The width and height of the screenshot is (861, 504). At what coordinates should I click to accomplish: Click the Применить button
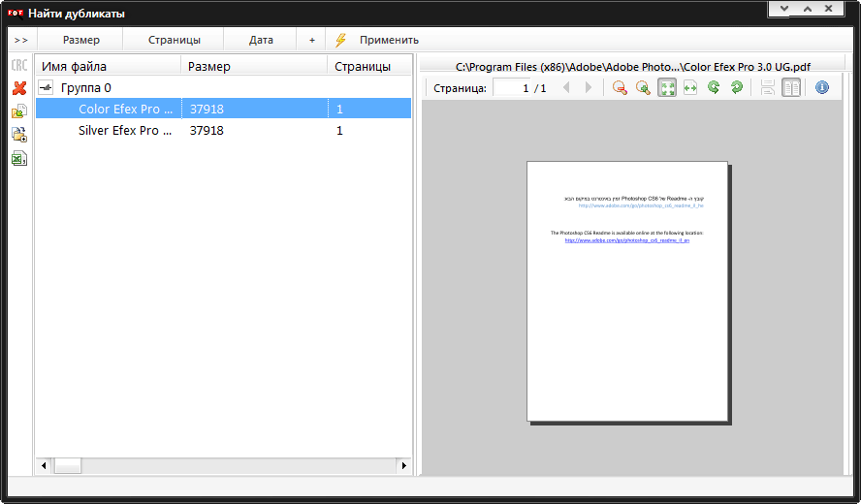pyautogui.click(x=389, y=40)
